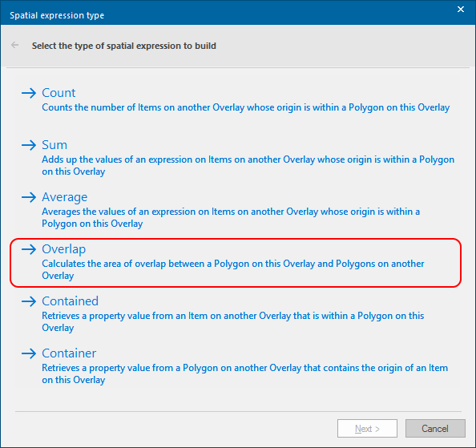
Task: Cancel the spatial expression wizard
Action: [435, 428]
